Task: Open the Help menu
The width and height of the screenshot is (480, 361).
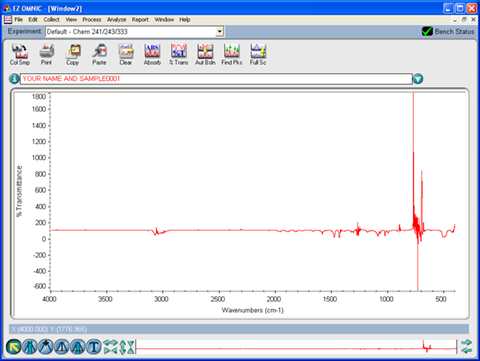Action: 185,20
